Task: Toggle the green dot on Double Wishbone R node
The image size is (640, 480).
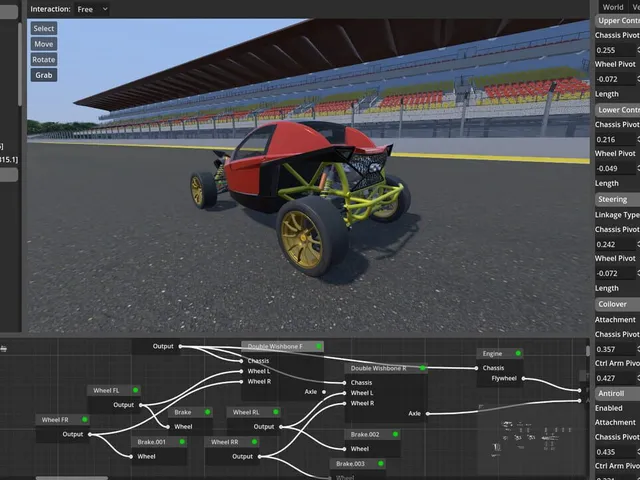Action: (x=422, y=368)
